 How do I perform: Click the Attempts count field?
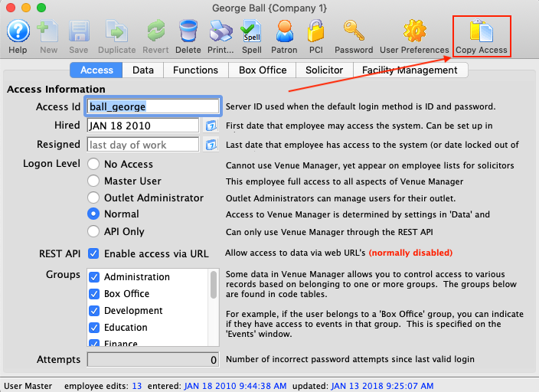click(x=153, y=360)
